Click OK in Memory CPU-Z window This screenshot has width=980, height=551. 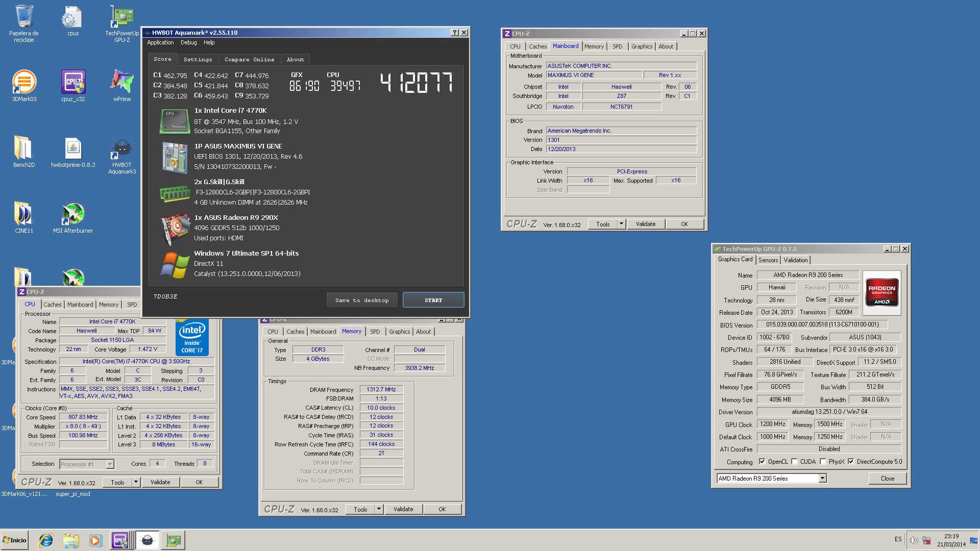point(442,509)
